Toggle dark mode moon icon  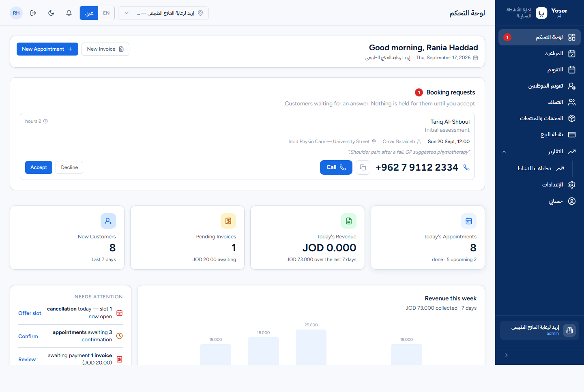(51, 13)
